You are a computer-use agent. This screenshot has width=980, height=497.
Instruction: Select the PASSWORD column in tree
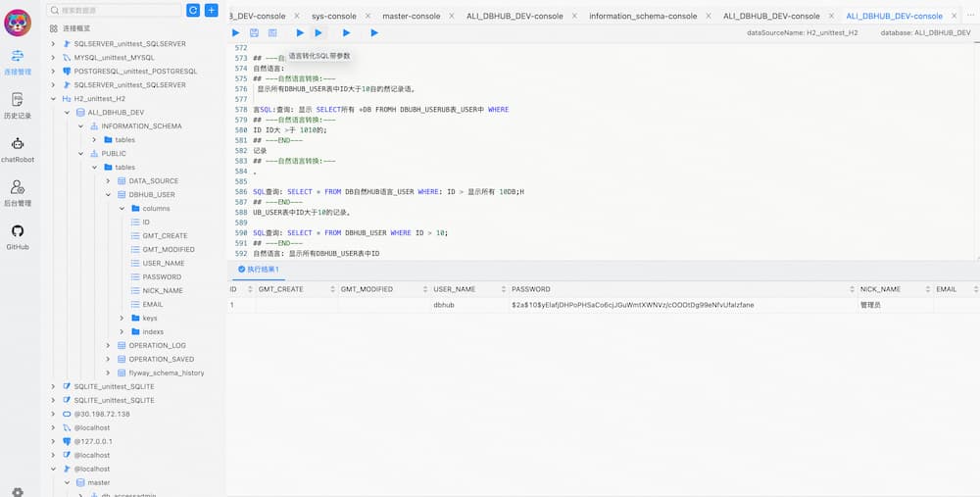coord(162,277)
